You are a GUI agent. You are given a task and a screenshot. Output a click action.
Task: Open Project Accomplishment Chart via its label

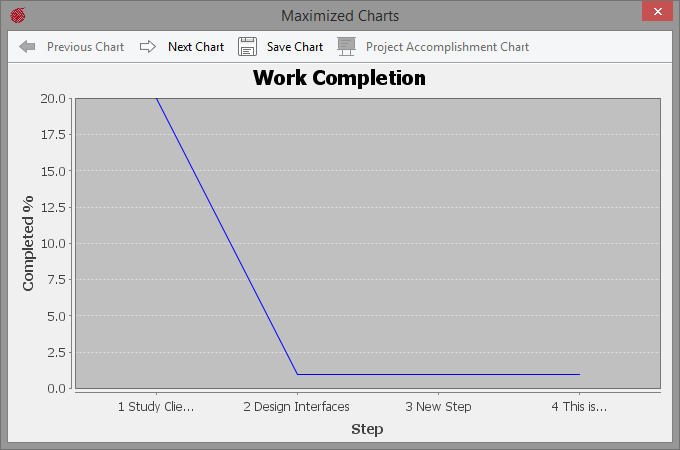point(447,47)
